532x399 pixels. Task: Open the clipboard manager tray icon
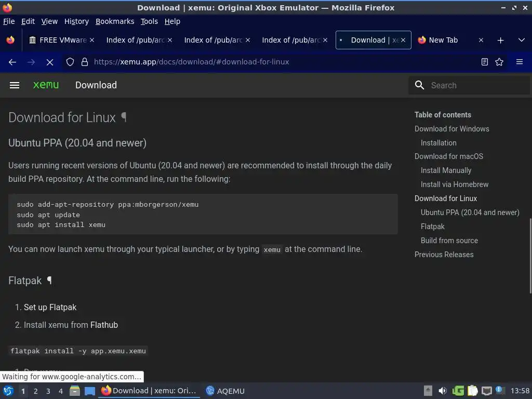tap(473, 391)
